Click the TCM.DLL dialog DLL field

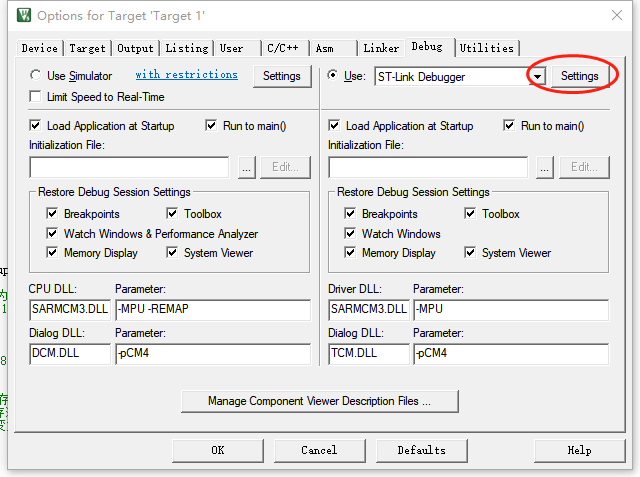(369, 353)
